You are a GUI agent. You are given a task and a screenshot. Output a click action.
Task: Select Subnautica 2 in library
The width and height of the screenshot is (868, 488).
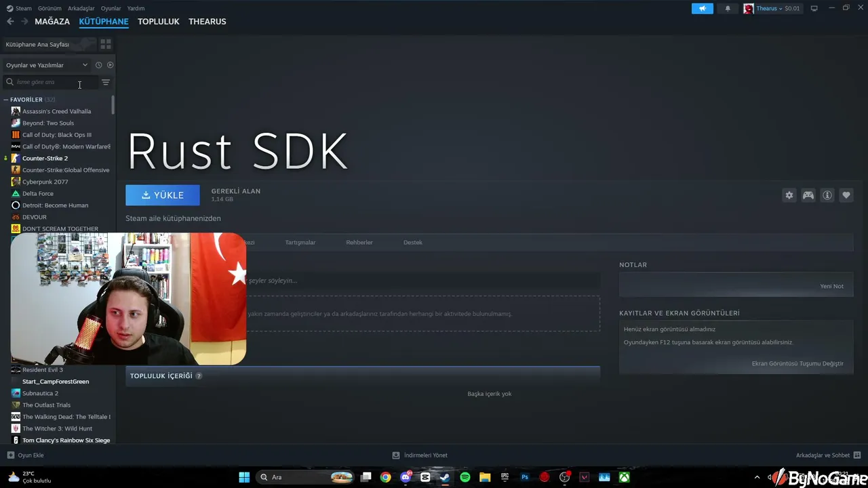(40, 393)
